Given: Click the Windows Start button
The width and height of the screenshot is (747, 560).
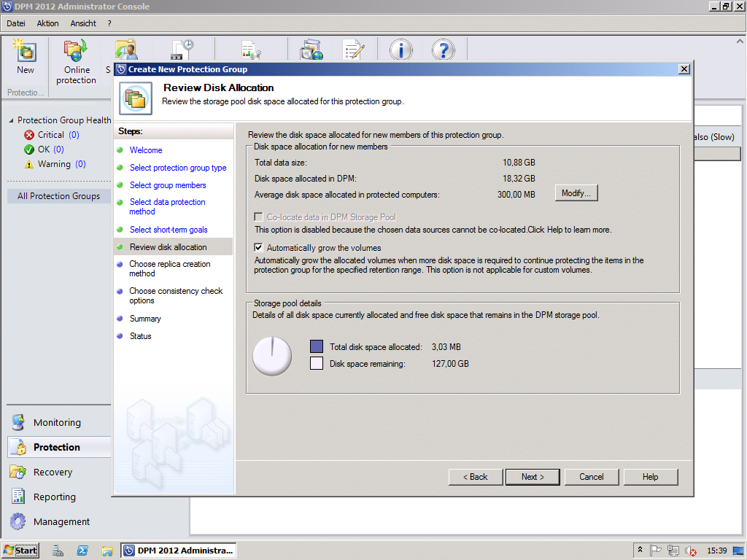Looking at the screenshot, I should pos(20,551).
